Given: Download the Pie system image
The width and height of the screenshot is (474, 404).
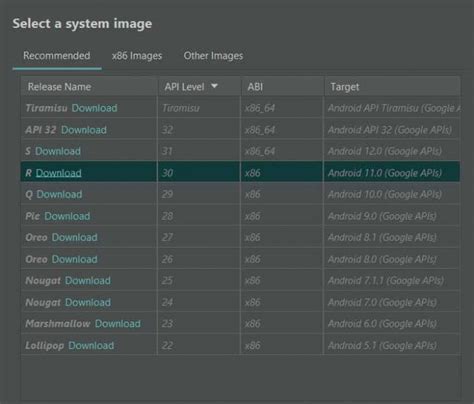Looking at the screenshot, I should [67, 216].
